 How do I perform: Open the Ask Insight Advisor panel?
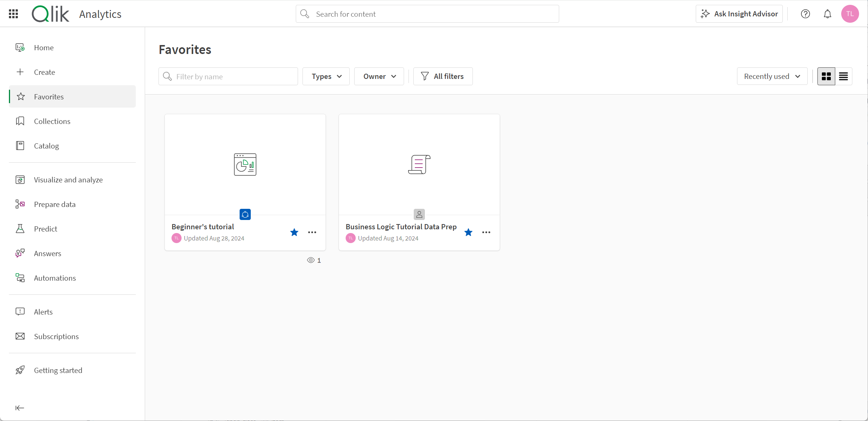[x=741, y=14]
